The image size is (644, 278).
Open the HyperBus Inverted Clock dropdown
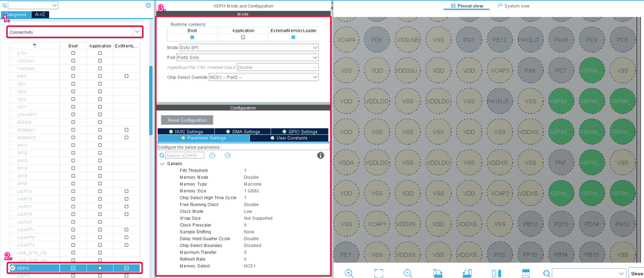tap(277, 67)
